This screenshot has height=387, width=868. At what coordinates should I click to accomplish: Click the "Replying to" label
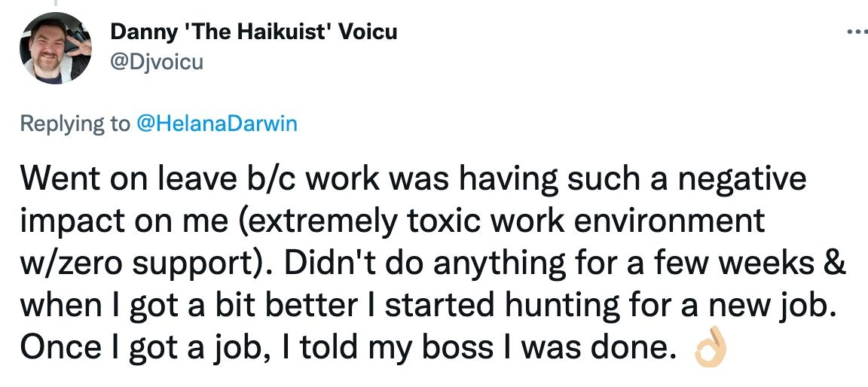75,124
